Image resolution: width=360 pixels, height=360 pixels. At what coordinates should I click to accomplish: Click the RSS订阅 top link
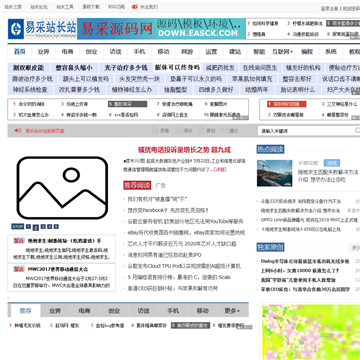[x=116, y=7]
